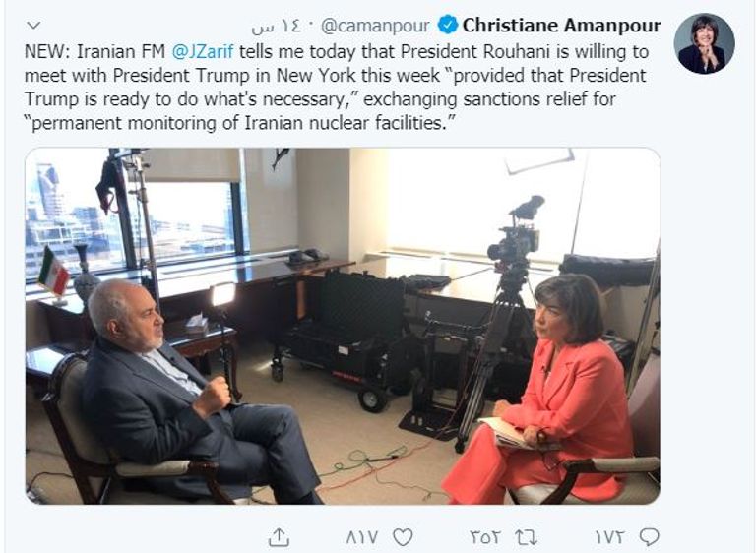
Task: Reply using the speech bubble icon
Action: pos(649,537)
